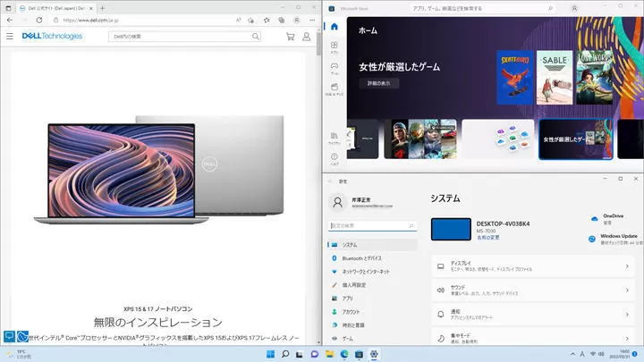The image size is (644, 362).
Task: Open the Windows Start button
Action: click(270, 354)
